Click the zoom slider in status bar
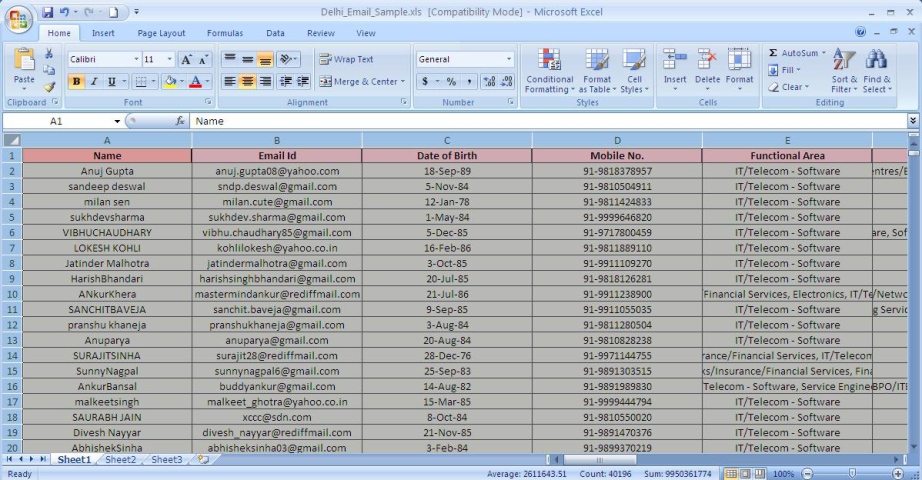Viewport: 922px width, 480px height. 852,473
